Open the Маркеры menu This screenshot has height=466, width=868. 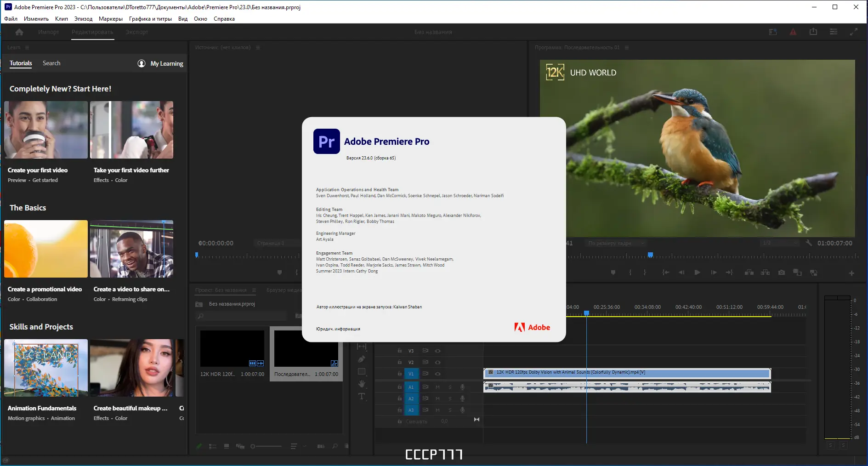pyautogui.click(x=111, y=19)
